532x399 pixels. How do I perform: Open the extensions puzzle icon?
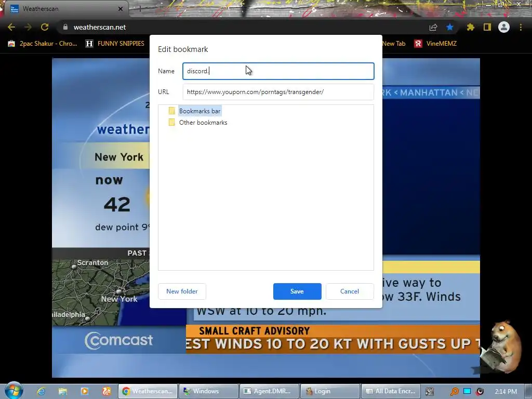tap(470, 27)
